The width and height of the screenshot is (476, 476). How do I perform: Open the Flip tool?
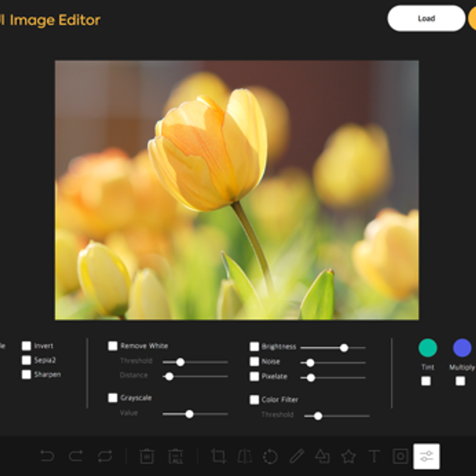tap(245, 456)
